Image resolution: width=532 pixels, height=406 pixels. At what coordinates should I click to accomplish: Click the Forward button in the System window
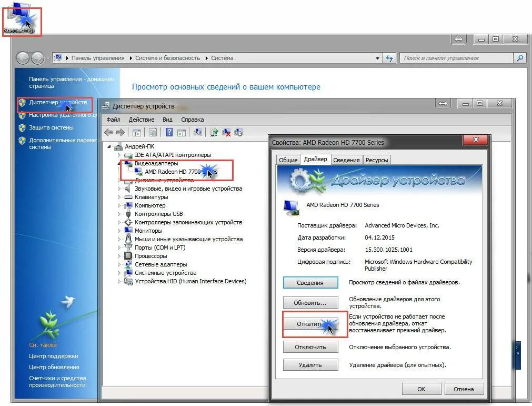click(x=37, y=58)
